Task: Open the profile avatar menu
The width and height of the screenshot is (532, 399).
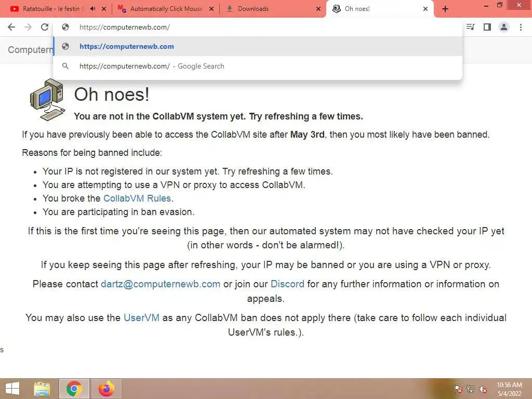Action: 504,27
